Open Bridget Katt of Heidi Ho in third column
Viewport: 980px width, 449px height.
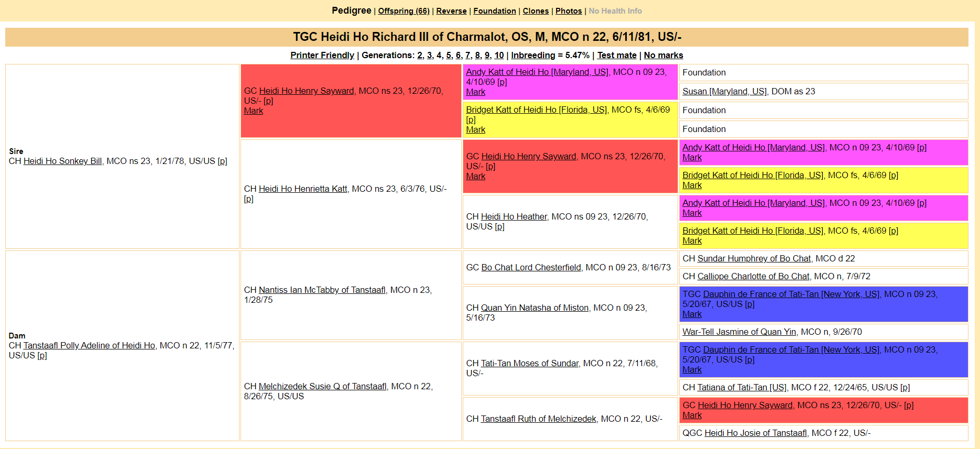[537, 109]
